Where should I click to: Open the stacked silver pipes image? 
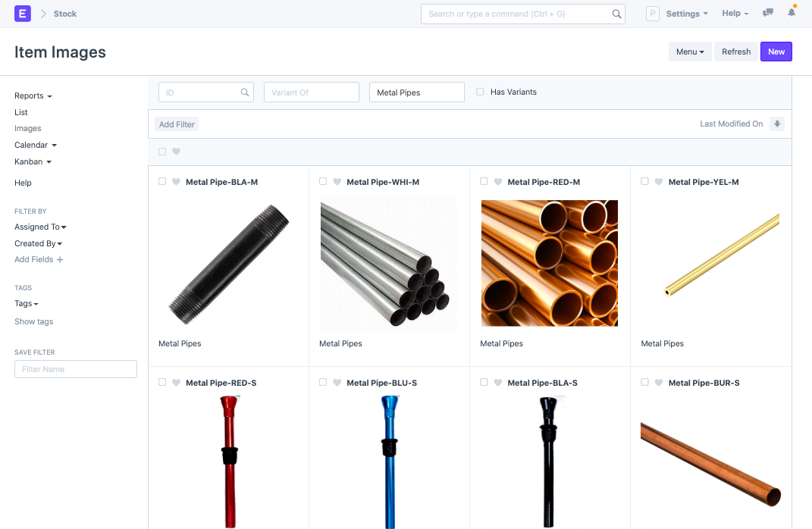point(389,264)
